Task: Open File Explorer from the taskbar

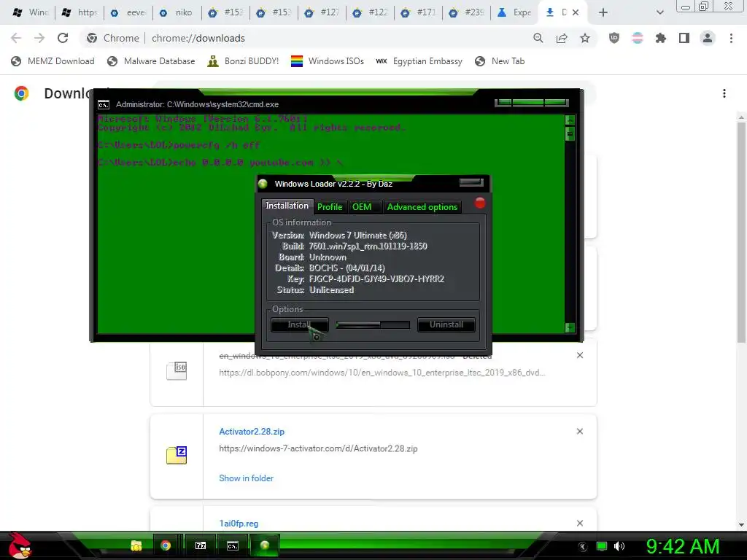Action: click(136, 545)
